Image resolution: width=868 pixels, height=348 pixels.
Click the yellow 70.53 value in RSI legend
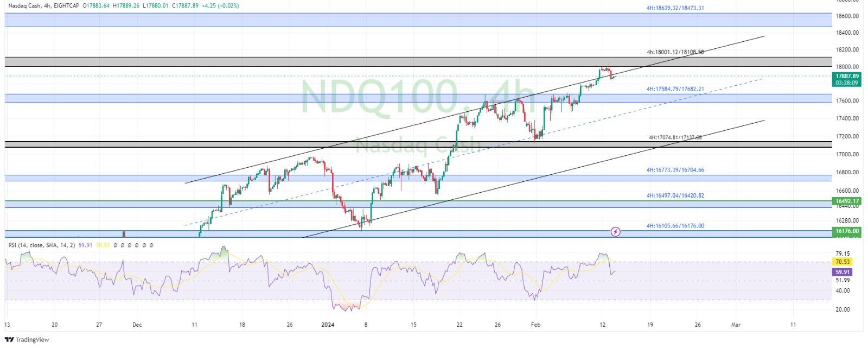click(x=103, y=245)
